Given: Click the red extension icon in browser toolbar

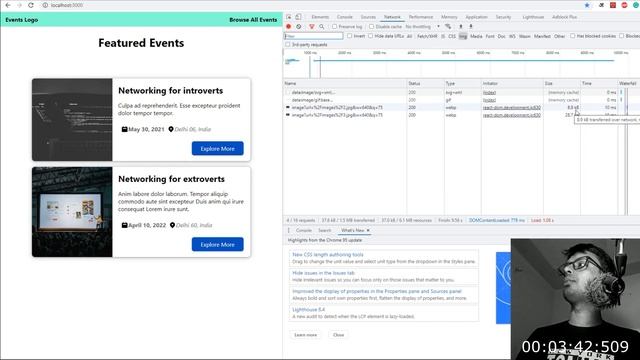Looking at the screenshot, I should pos(613,5).
